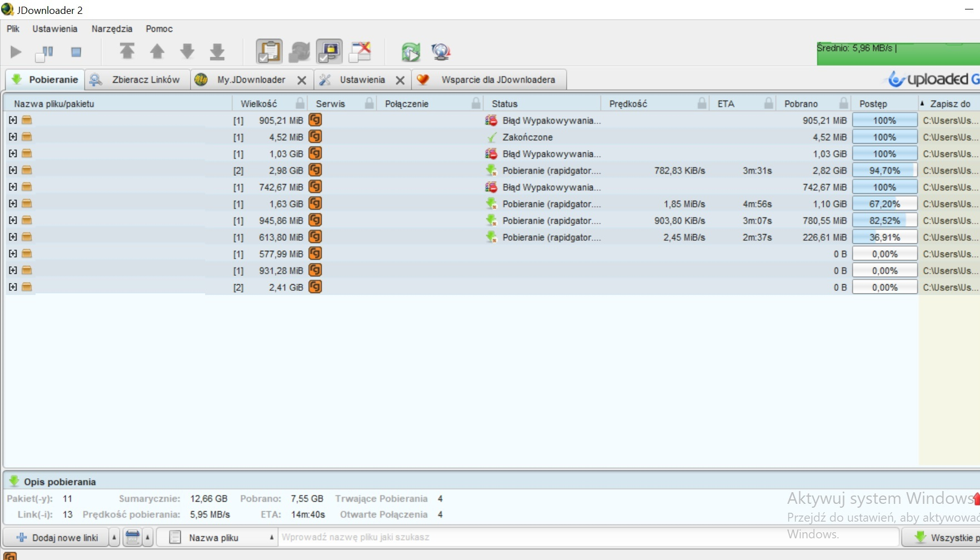This screenshot has height=560, width=980.
Task: Click the uploaded banner logo
Action: [934, 80]
